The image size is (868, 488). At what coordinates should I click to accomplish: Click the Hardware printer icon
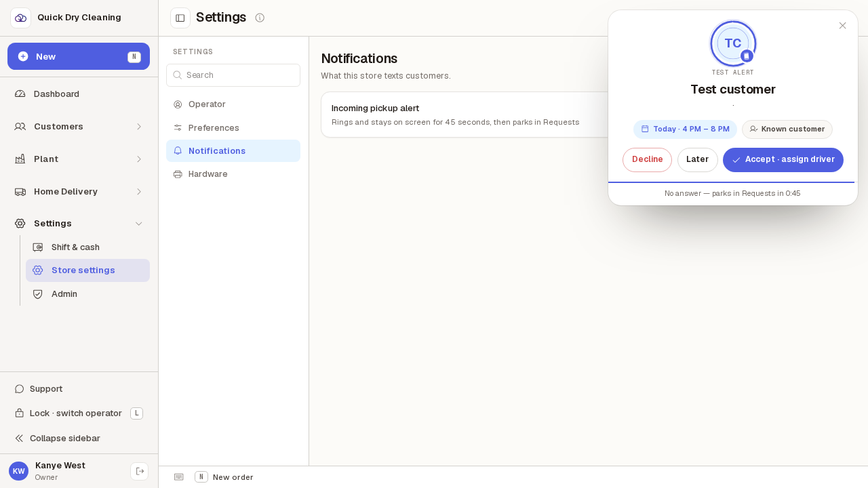pos(178,174)
